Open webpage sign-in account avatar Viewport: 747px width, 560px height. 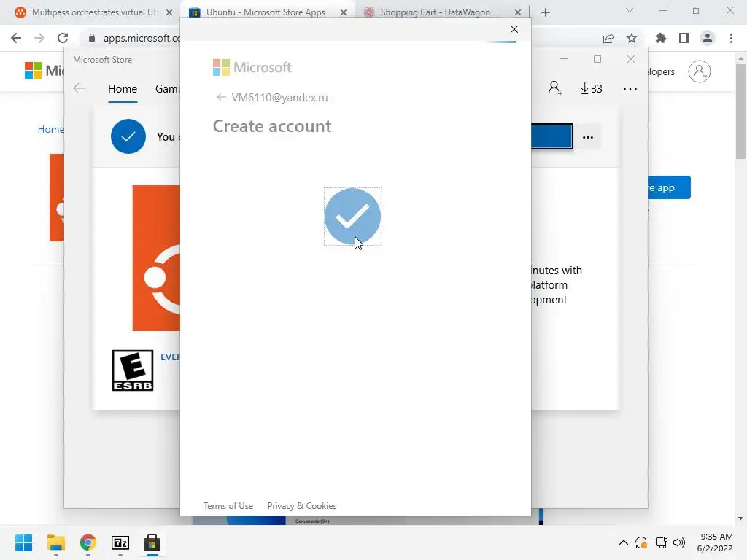700,71
